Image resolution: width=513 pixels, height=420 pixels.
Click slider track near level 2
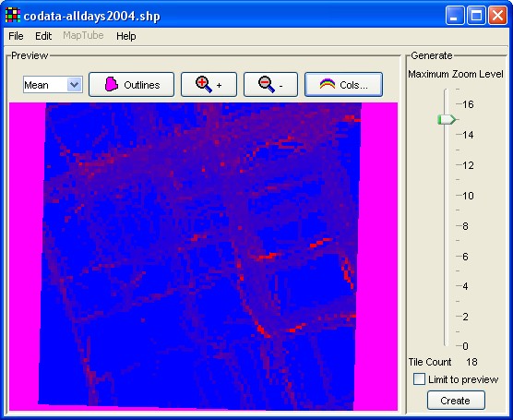pos(446,317)
